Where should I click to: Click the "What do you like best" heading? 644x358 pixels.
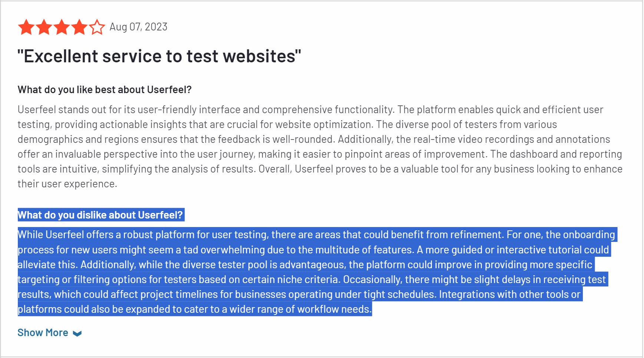click(x=105, y=90)
